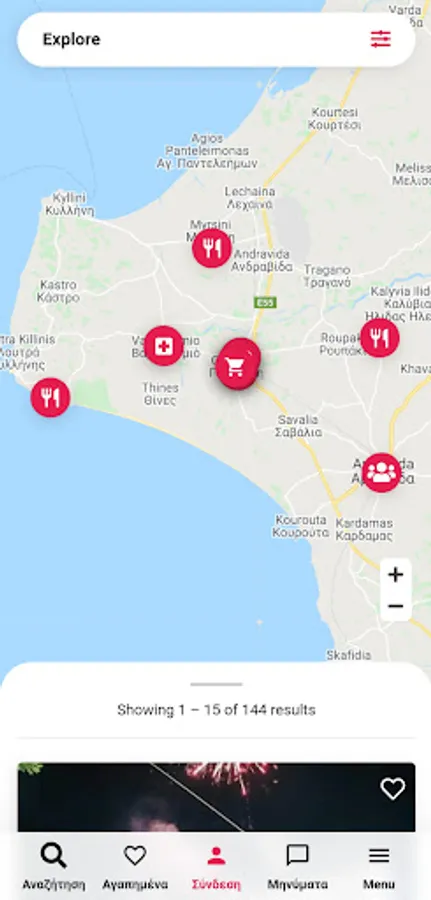
Task: Go to the Σύνδεση login tab
Action: click(216, 866)
